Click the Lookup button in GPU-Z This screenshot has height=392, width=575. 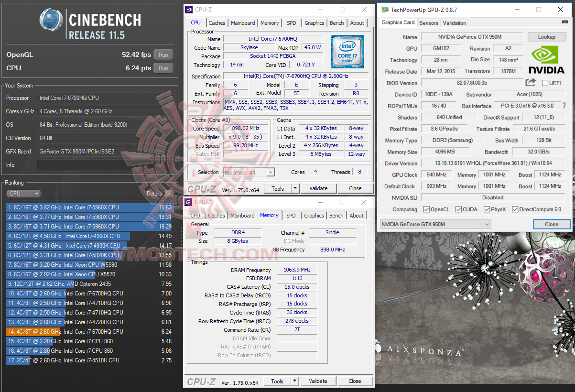click(x=546, y=37)
